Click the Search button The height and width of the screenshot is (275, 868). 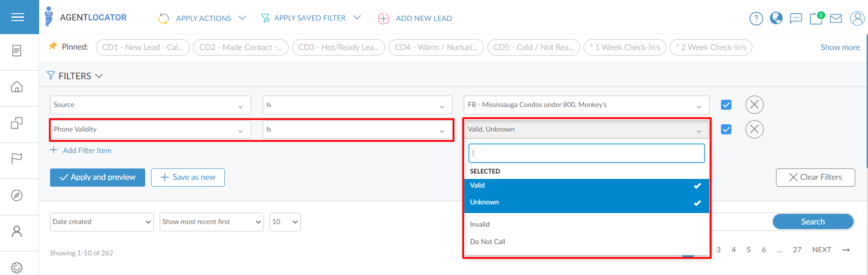813,222
